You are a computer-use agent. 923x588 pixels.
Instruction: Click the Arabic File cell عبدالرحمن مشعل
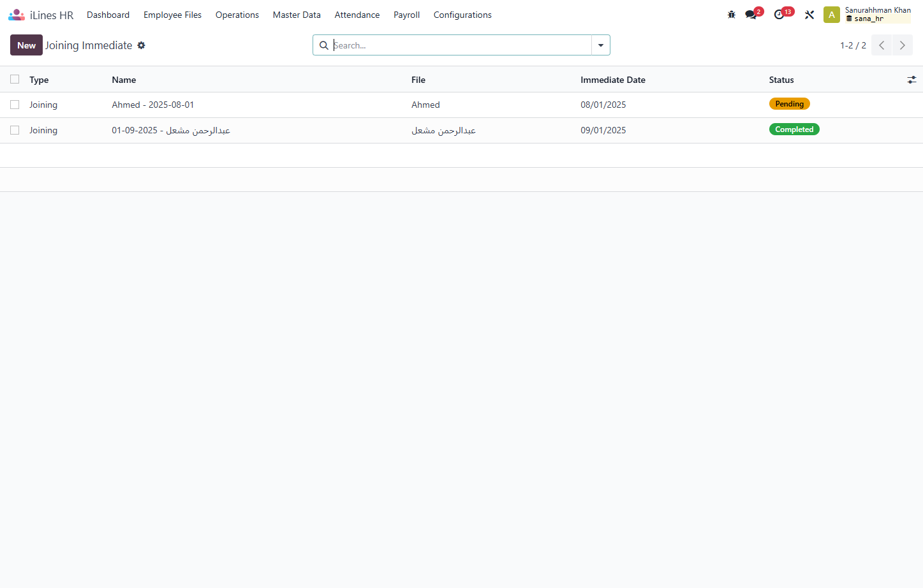pos(443,130)
